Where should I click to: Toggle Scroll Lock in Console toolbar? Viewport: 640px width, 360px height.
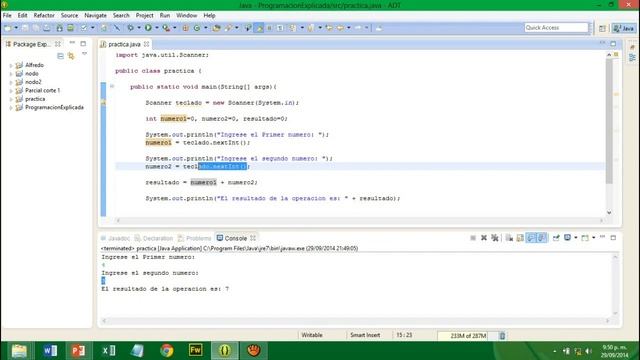pyautogui.click(x=520, y=238)
